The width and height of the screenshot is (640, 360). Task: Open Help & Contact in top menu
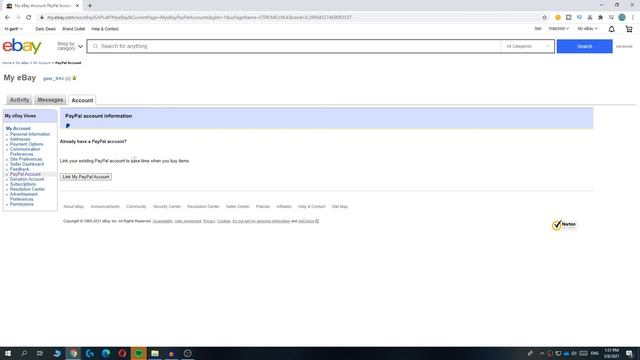105,29
